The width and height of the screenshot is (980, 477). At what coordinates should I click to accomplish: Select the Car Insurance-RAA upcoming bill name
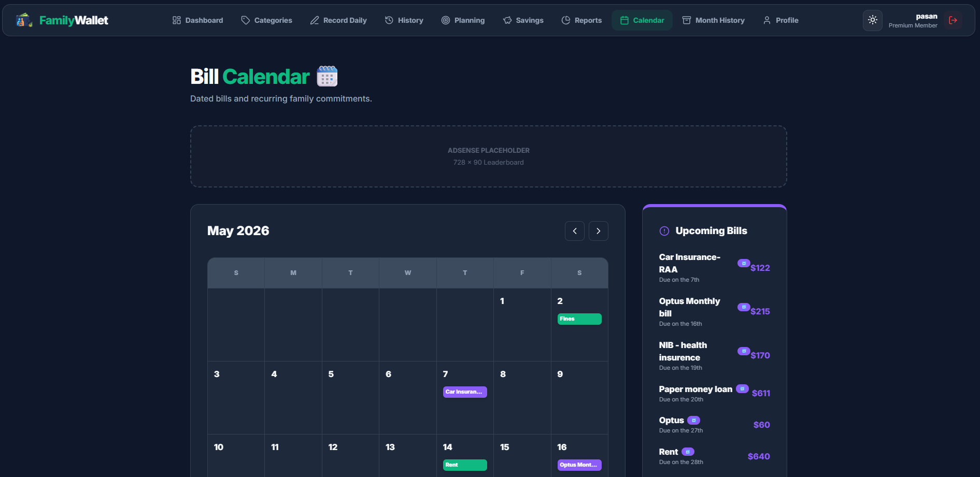690,263
